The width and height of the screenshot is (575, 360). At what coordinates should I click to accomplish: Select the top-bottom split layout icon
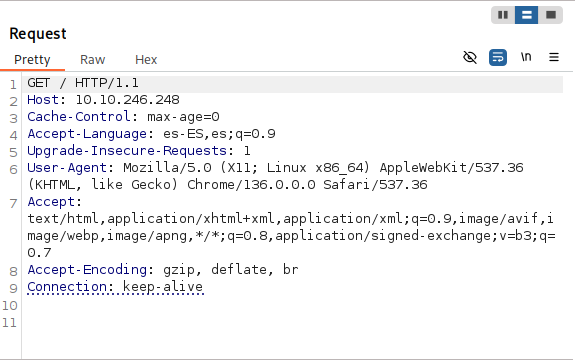click(527, 15)
